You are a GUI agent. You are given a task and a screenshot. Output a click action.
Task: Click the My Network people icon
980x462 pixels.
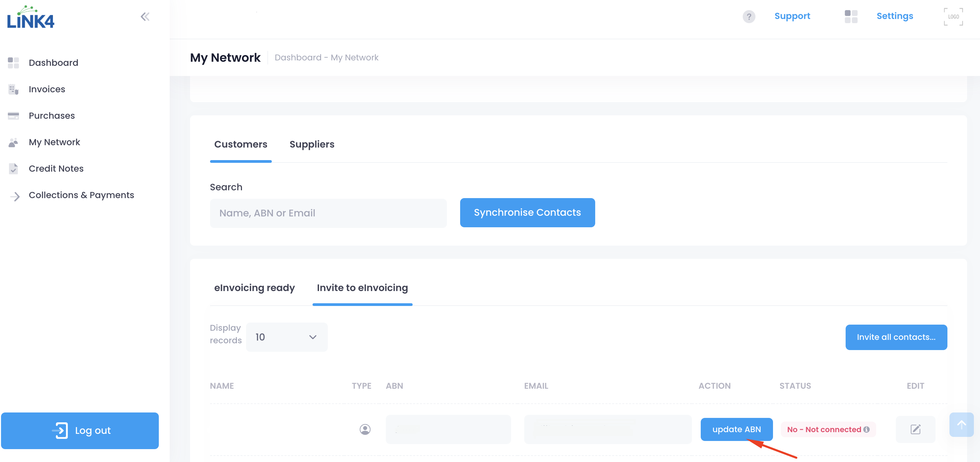pyautogui.click(x=13, y=142)
